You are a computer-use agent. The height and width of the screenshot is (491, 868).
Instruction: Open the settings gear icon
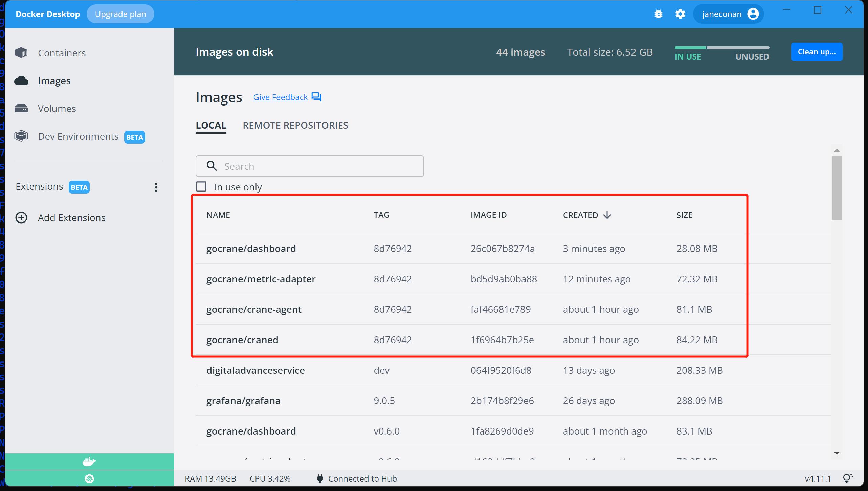tap(680, 14)
